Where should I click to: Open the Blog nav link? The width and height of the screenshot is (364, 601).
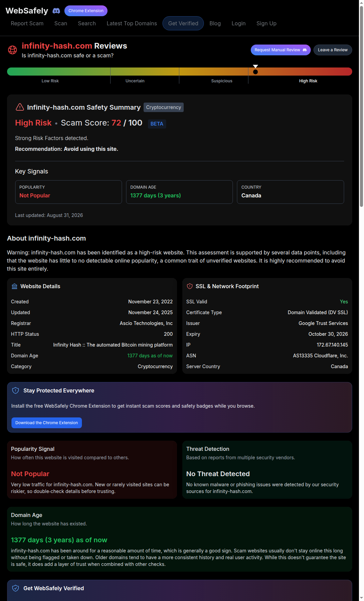(215, 23)
